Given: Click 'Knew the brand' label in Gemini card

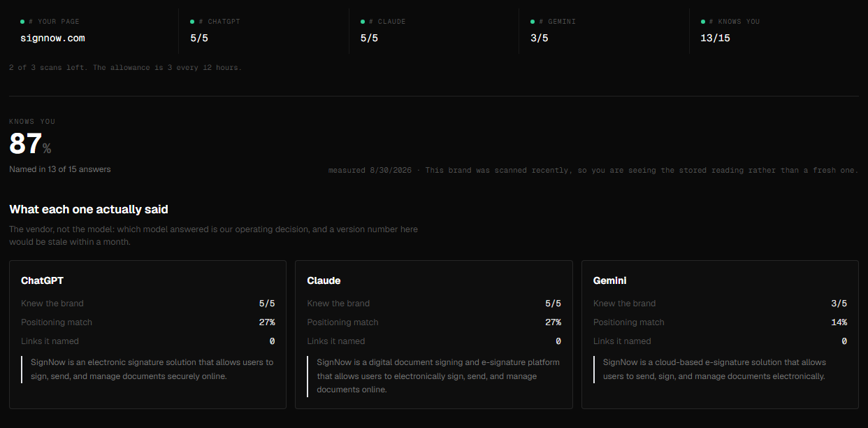Looking at the screenshot, I should click(x=625, y=304).
